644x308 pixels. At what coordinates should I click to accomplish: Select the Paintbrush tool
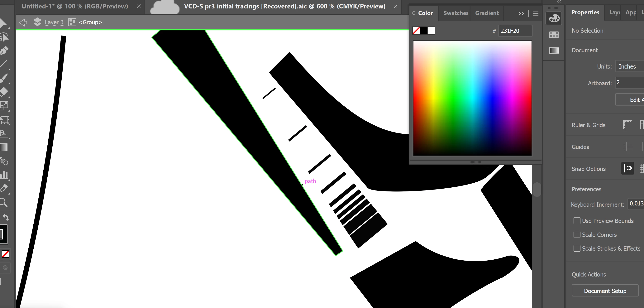point(4,78)
